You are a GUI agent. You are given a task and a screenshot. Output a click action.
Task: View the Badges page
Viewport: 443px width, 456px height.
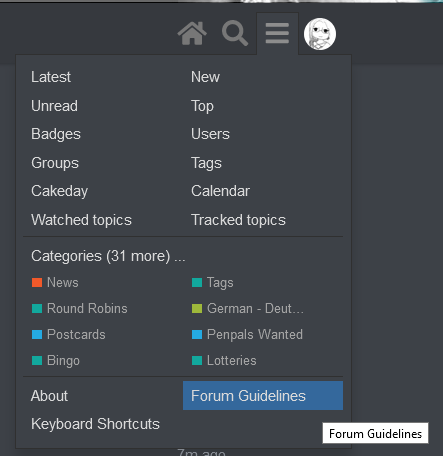coord(56,134)
